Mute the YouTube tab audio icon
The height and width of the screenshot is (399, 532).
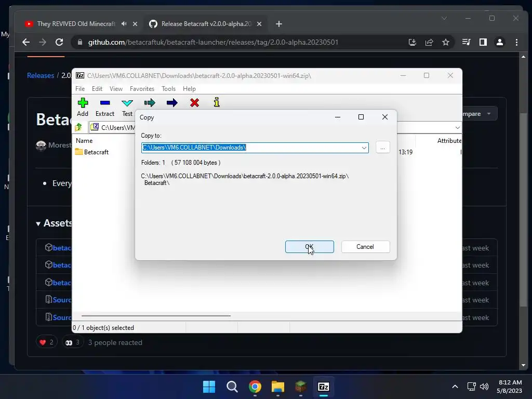click(124, 24)
